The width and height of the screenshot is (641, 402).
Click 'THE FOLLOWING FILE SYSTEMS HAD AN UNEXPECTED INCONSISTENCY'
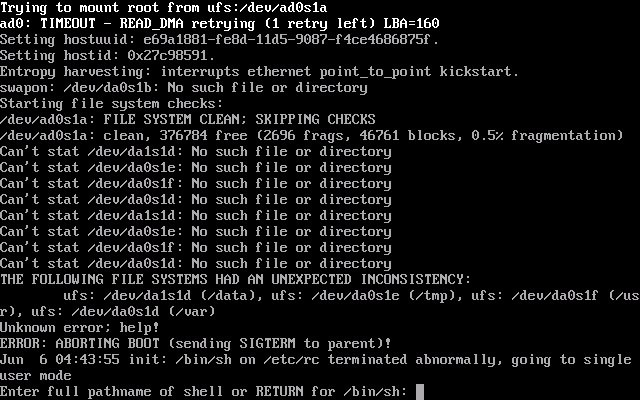pos(235,279)
